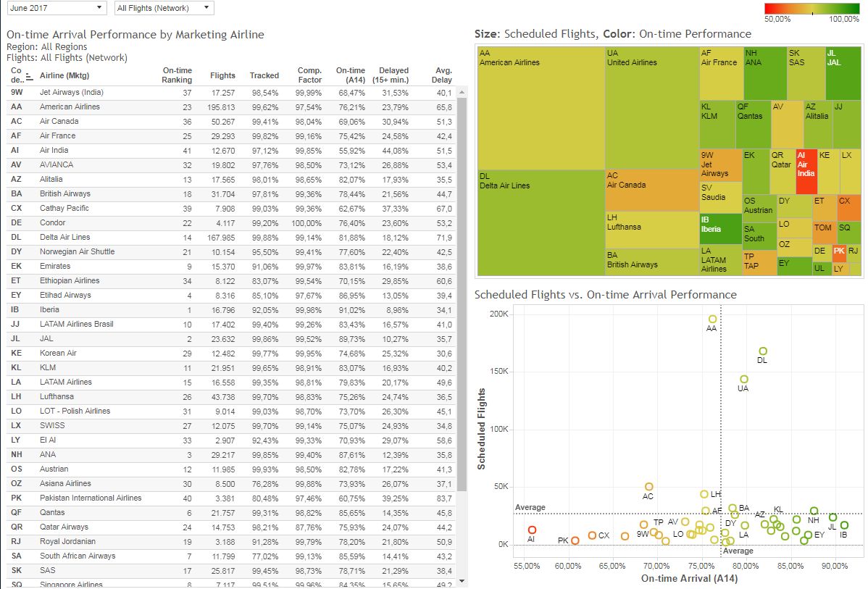Select the Pakistan International Airlines row name
The height and width of the screenshot is (589, 868).
(x=91, y=498)
